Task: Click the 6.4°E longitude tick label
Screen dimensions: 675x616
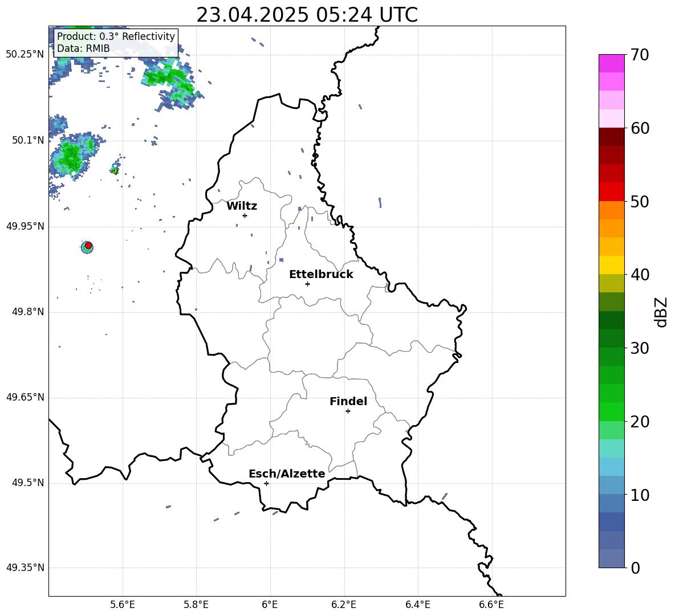Action: point(417,605)
